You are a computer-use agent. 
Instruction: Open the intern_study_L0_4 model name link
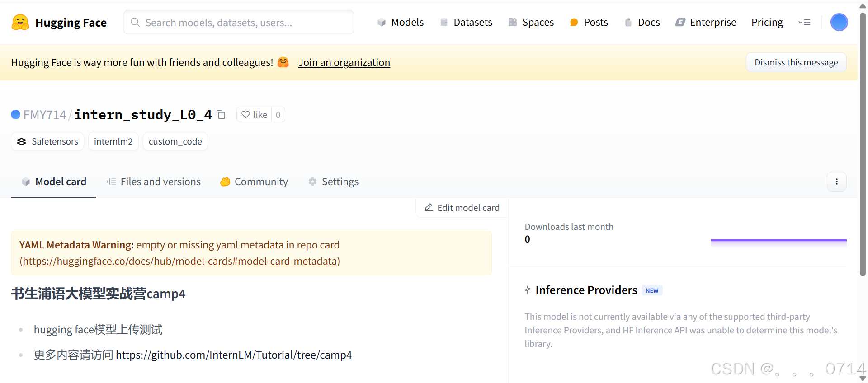point(143,115)
